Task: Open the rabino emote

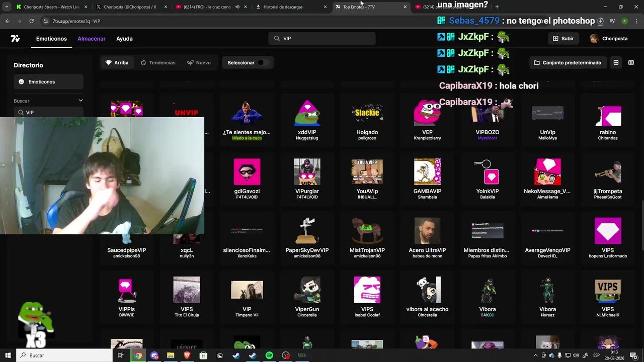Action: pyautogui.click(x=608, y=121)
